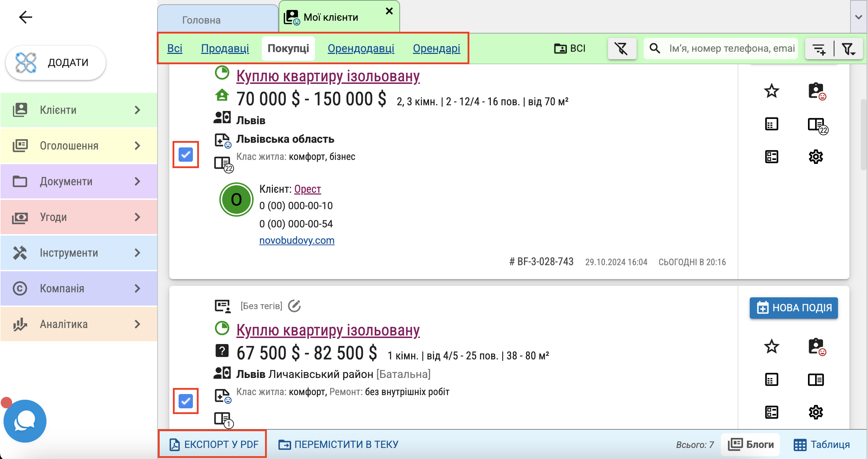
Task: Uncheck the second buyer card checkbox
Action: (186, 401)
